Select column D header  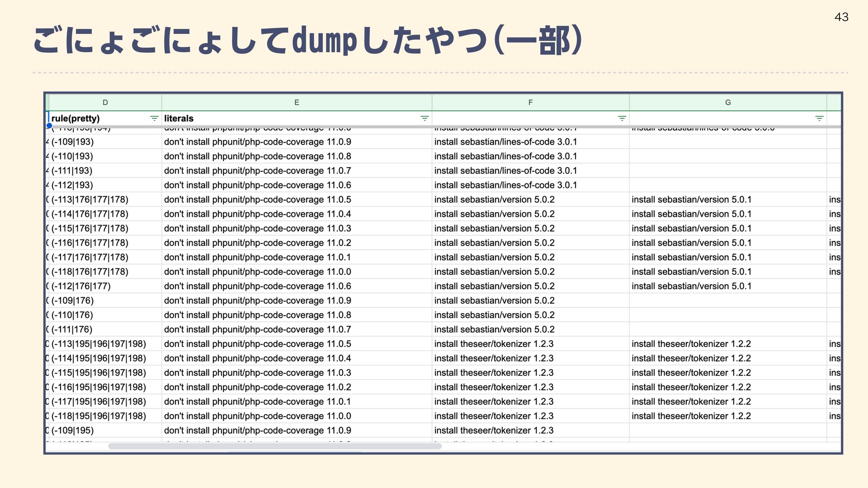click(105, 103)
